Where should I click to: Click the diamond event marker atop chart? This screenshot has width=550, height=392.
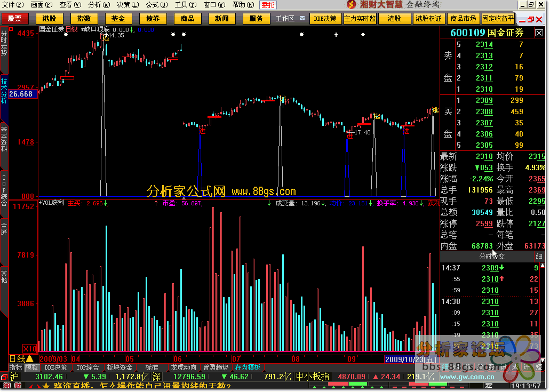(363, 34)
